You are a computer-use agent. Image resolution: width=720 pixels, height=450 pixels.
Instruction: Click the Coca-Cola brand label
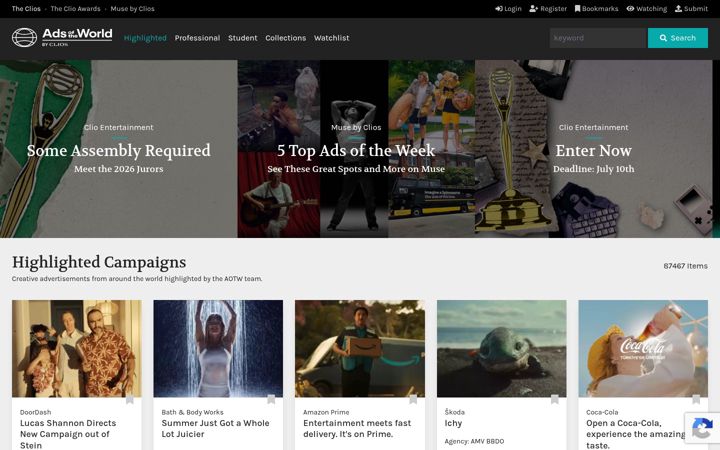pos(602,412)
